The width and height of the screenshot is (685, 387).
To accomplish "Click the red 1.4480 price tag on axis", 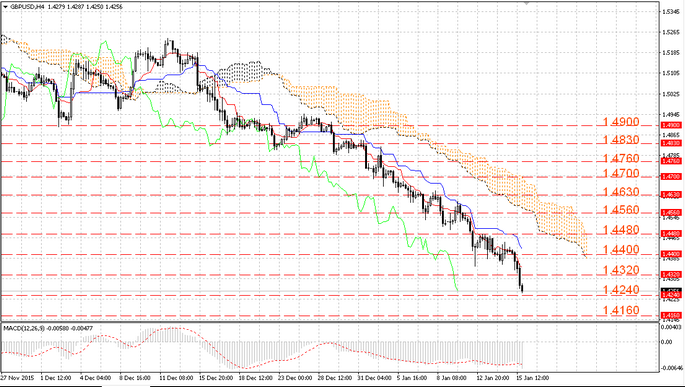I will click(671, 234).
